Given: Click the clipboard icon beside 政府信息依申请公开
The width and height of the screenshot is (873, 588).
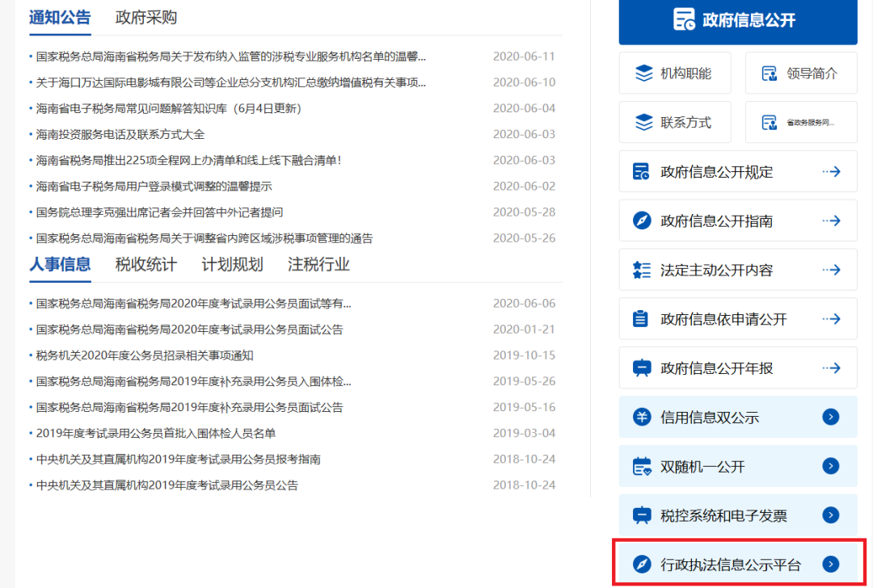Looking at the screenshot, I should [641, 319].
